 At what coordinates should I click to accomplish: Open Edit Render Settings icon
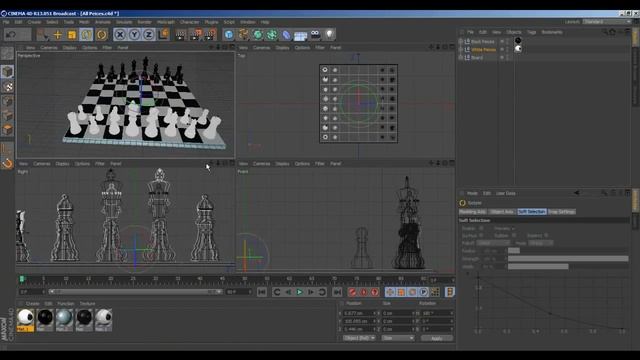(210, 35)
